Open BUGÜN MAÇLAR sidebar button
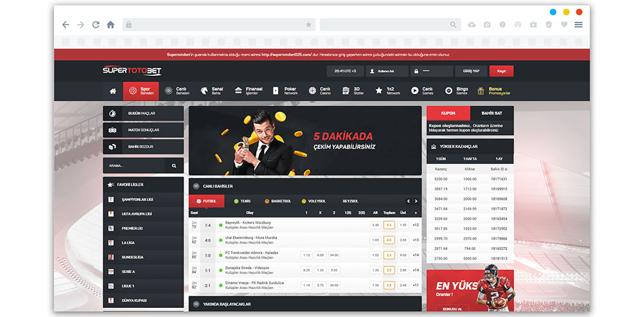Image resolution: width=644 pixels, height=317 pixels. tap(143, 114)
